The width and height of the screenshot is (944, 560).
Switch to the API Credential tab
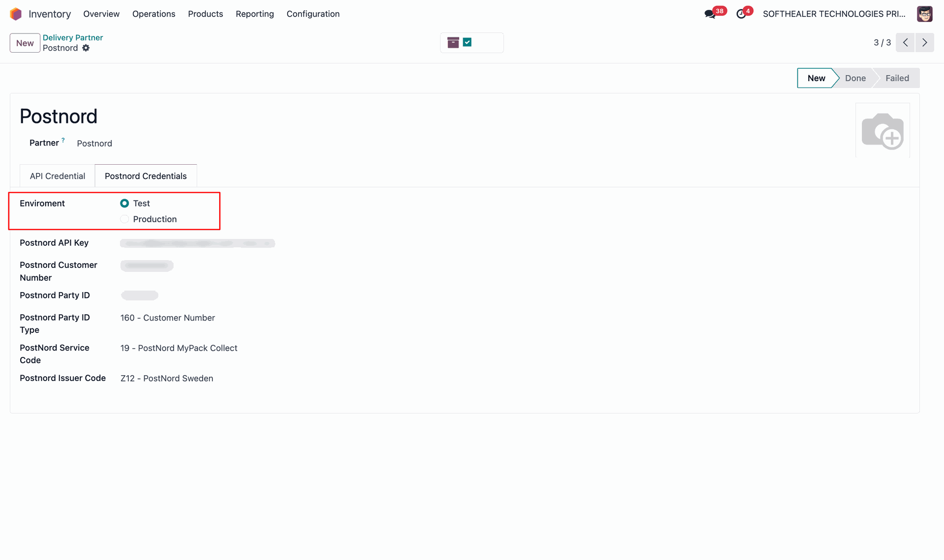coord(58,176)
